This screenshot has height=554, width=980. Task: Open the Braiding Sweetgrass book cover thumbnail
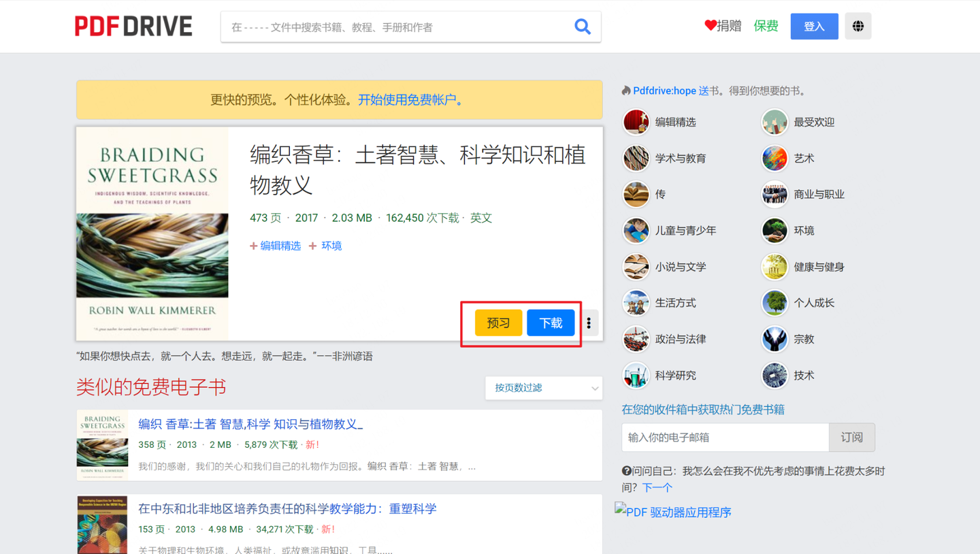point(151,233)
